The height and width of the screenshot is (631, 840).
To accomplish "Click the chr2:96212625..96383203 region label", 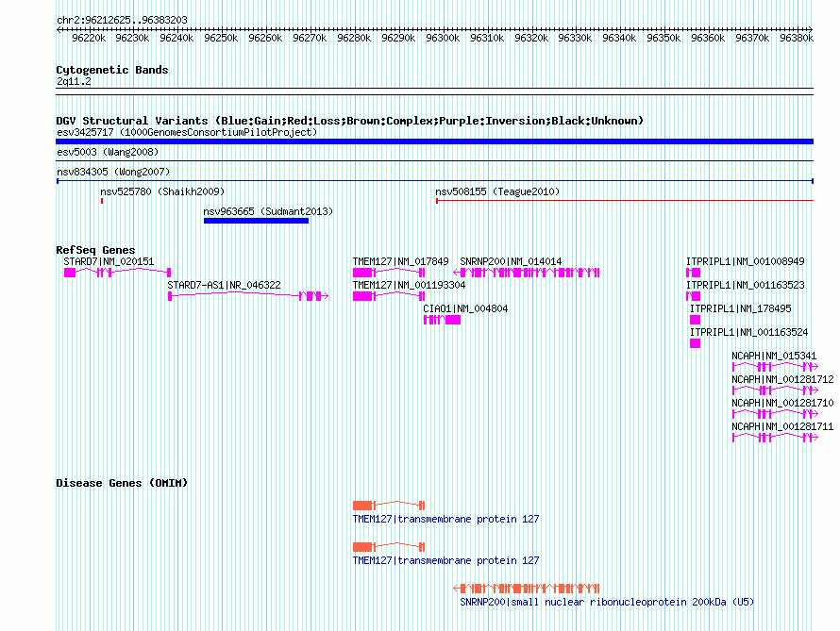I will pos(122,20).
